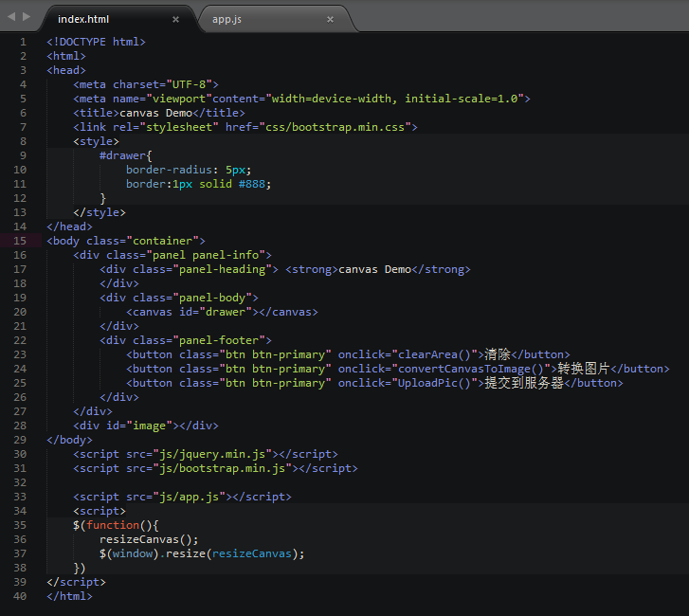The width and height of the screenshot is (689, 616).
Task: Click line number 34 in gutter
Action: click(20, 511)
